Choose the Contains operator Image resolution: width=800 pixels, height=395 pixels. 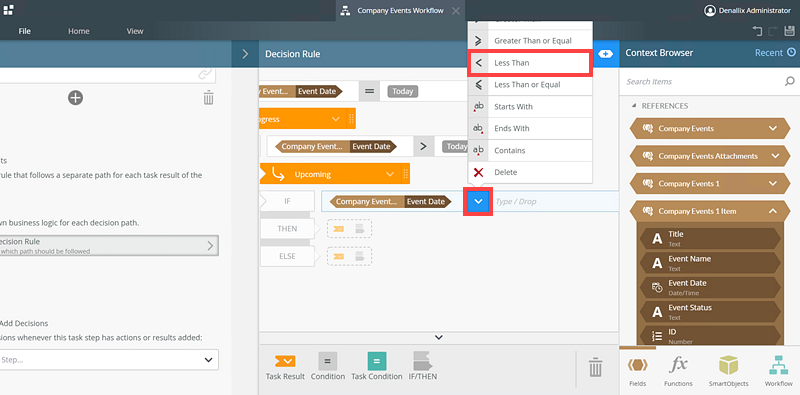(530, 151)
